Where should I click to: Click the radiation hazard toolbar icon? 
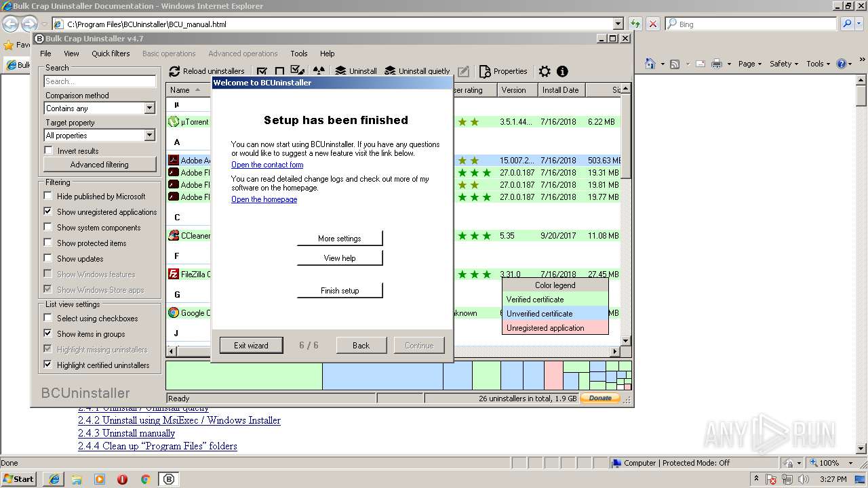(x=319, y=71)
